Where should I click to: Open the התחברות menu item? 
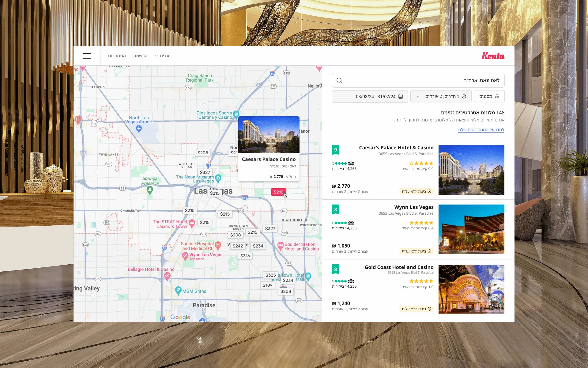tap(117, 56)
